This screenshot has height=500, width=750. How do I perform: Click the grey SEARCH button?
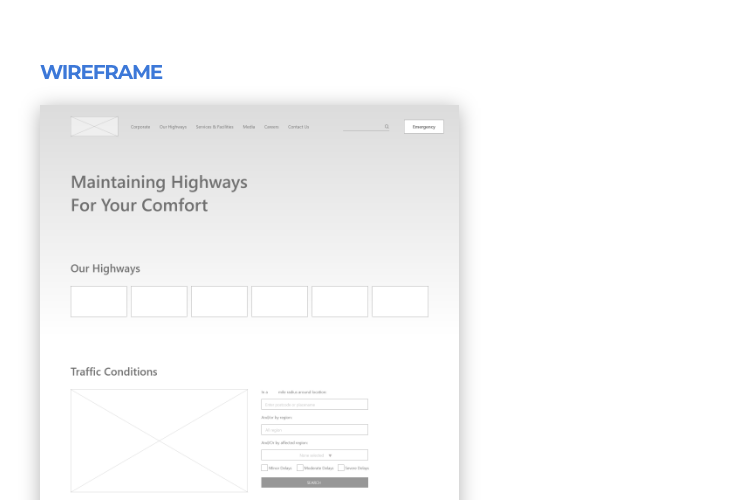point(314,482)
